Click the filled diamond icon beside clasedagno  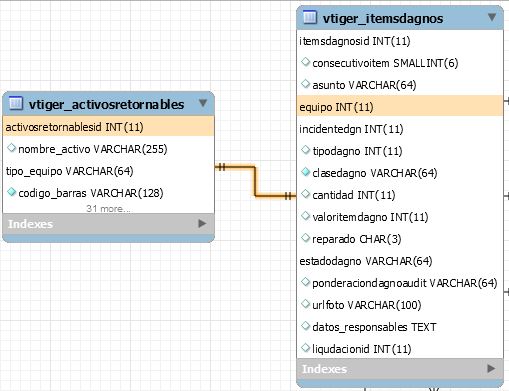tap(305, 172)
